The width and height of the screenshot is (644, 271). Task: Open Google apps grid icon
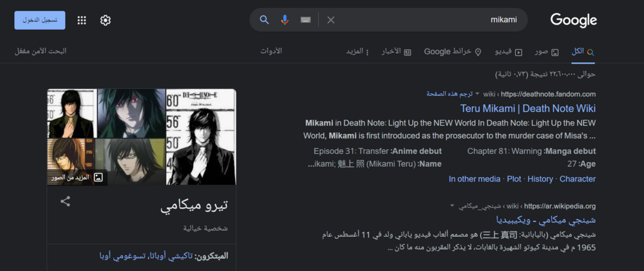pyautogui.click(x=82, y=20)
